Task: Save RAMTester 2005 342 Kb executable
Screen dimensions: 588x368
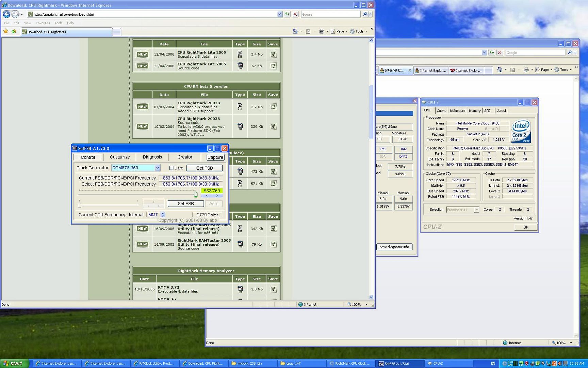Action: click(273, 229)
